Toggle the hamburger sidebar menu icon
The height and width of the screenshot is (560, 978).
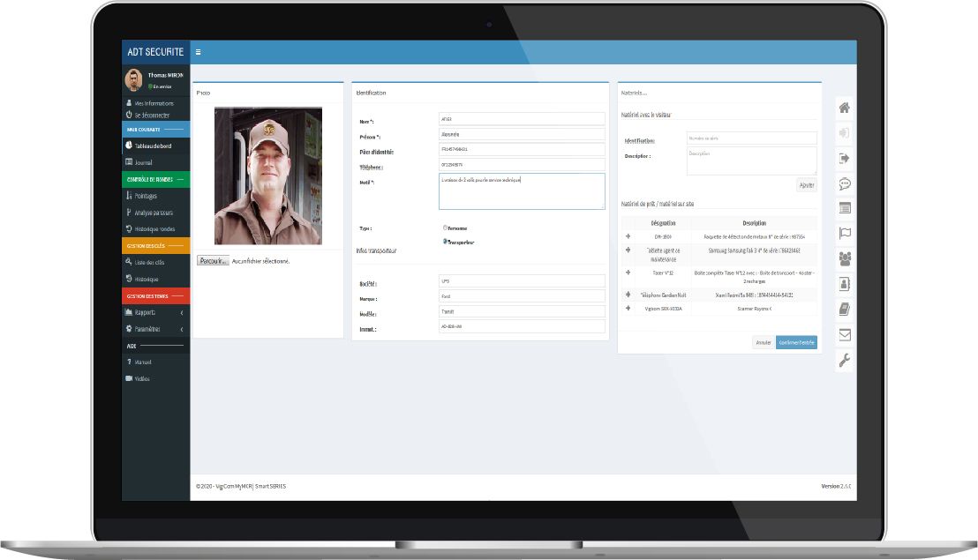(198, 53)
